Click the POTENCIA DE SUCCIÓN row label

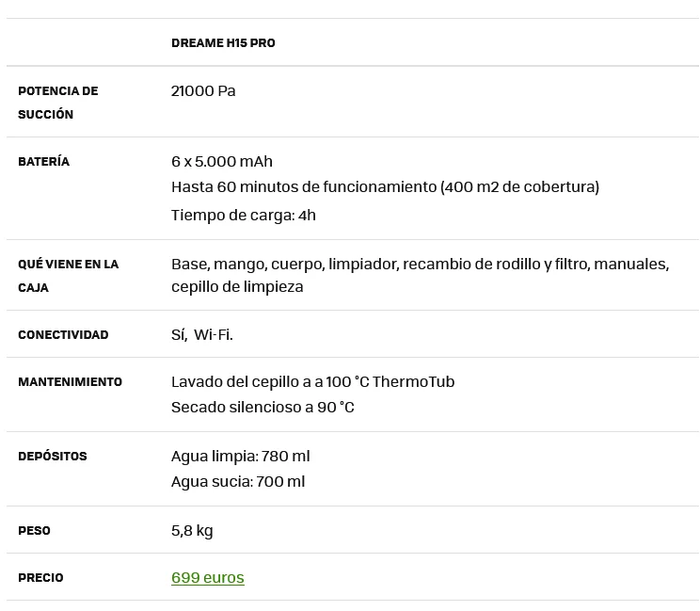pyautogui.click(x=57, y=103)
